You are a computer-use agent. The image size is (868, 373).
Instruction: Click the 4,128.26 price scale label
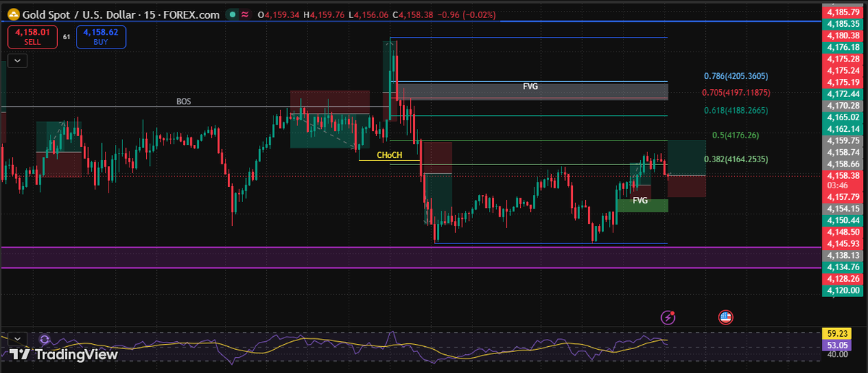[841, 279]
